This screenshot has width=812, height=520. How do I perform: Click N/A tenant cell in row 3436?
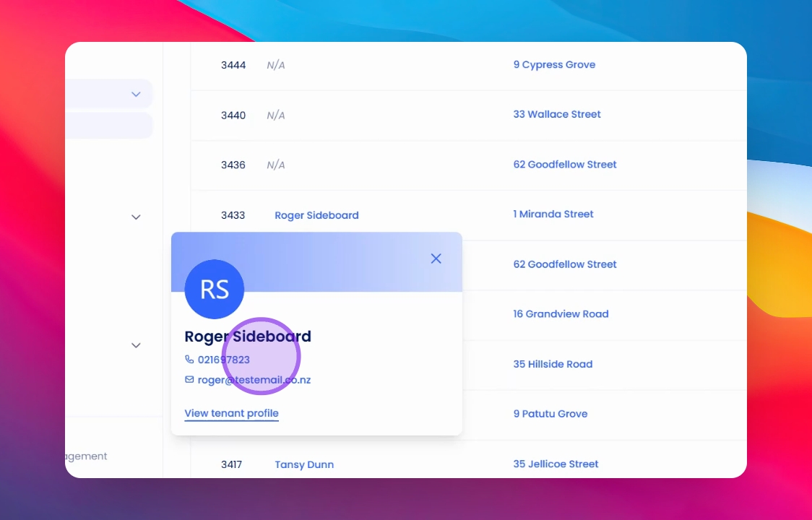click(x=275, y=165)
